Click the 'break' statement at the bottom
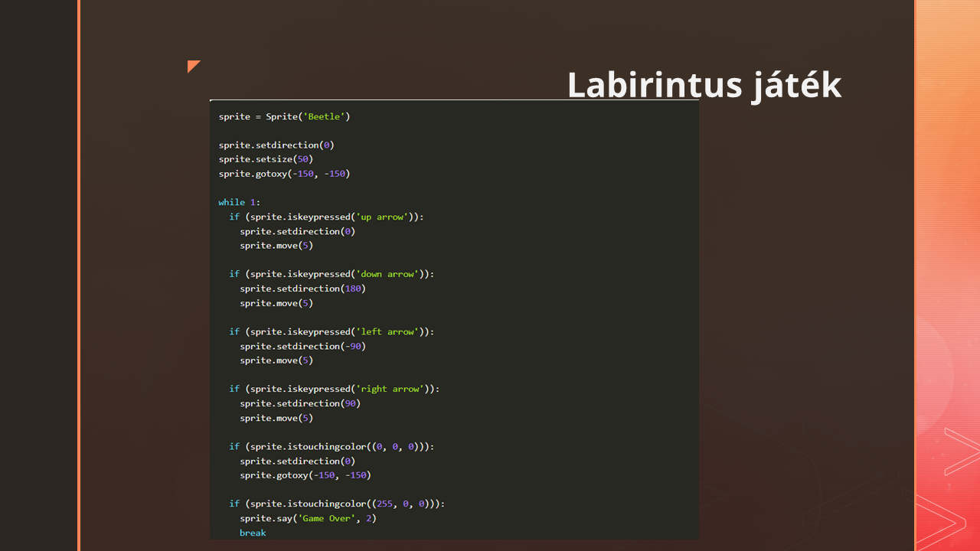980x551 pixels. point(253,533)
